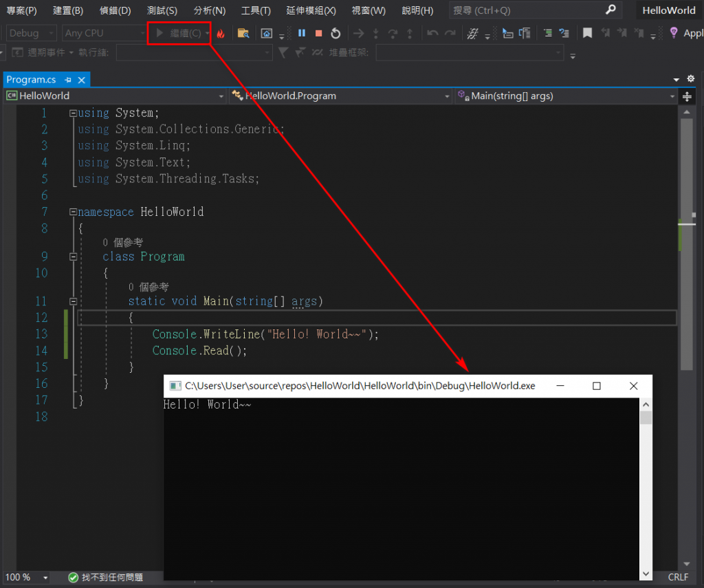Open the 偵錯(D) menu
The height and width of the screenshot is (588, 704).
(115, 10)
